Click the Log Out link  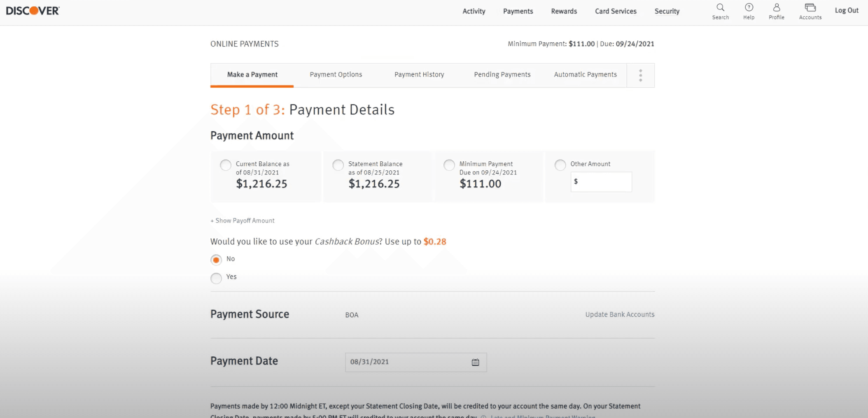846,10
